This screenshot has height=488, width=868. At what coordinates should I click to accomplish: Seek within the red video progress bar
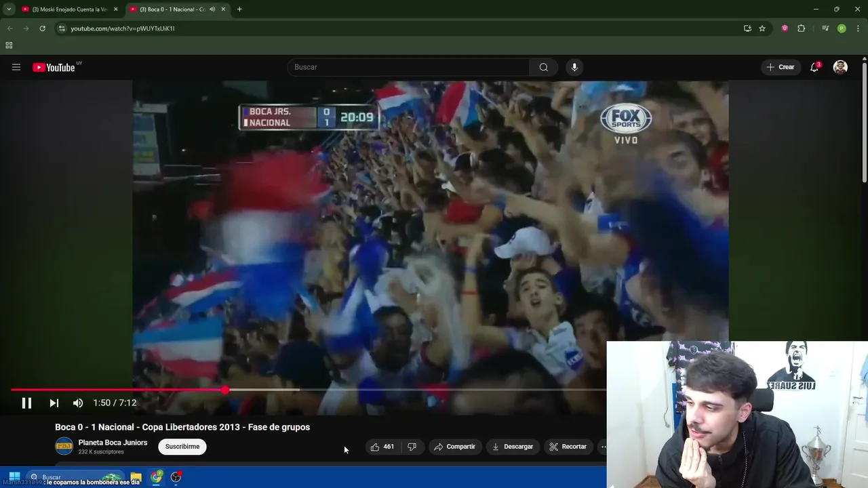(117, 390)
